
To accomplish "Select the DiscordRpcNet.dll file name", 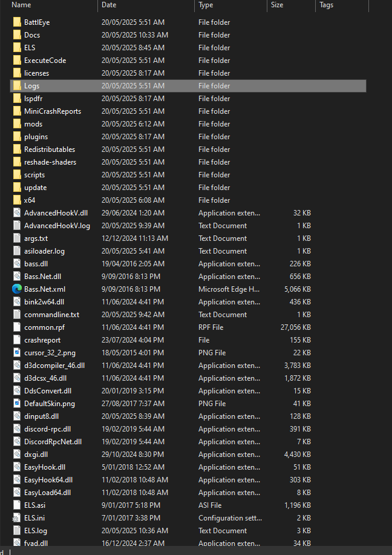I will coord(53,442).
